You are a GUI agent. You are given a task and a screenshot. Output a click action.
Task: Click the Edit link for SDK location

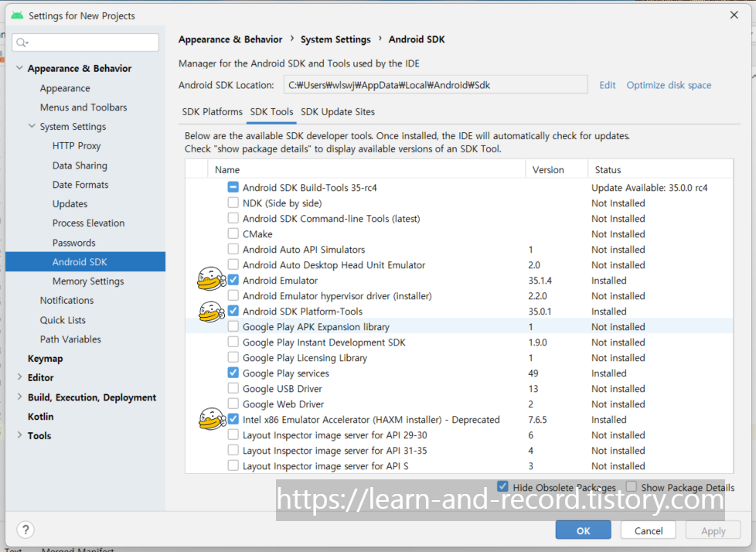click(607, 85)
